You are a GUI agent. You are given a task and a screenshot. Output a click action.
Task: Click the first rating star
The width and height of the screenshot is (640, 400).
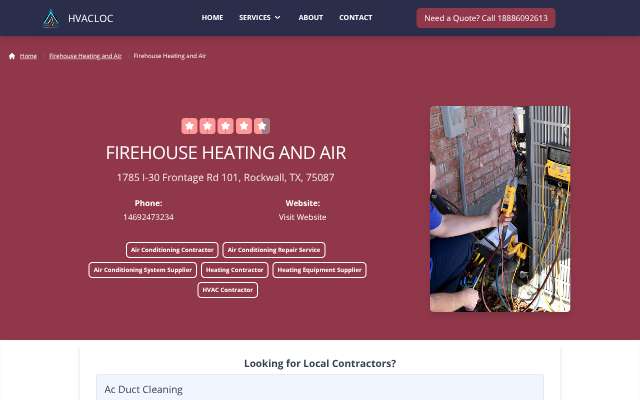click(189, 126)
